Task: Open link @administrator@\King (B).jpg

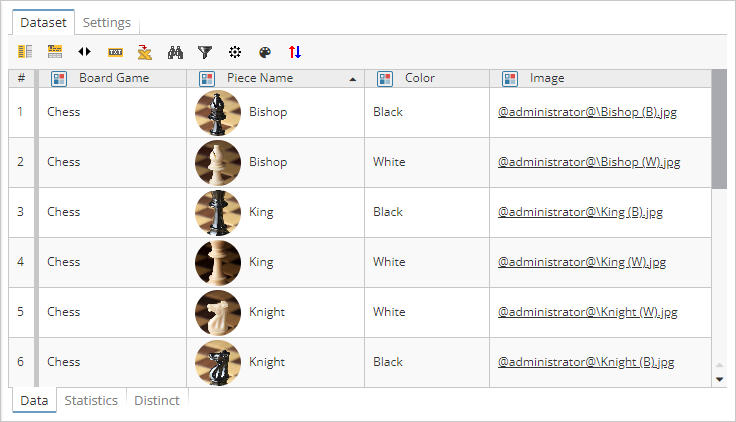Action: (x=580, y=212)
